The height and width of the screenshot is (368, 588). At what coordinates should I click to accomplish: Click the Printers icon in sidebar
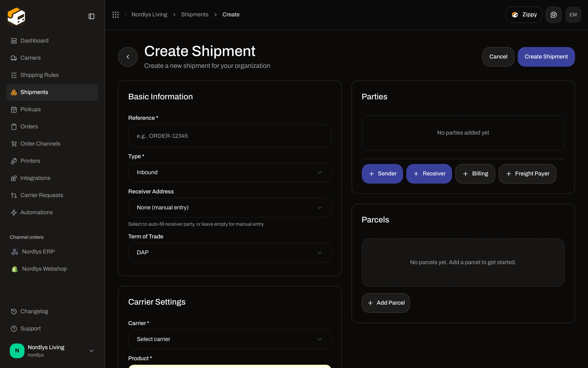[14, 161]
